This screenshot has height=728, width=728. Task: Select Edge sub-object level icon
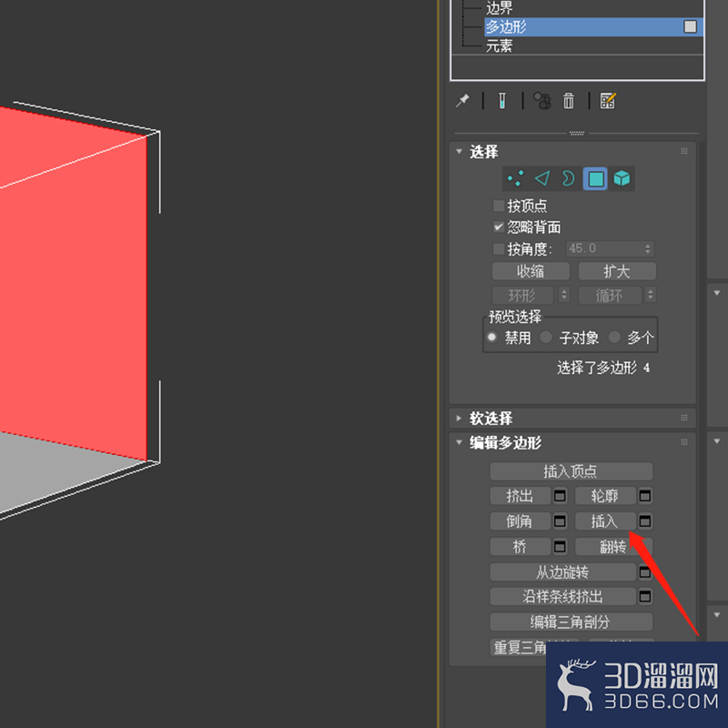click(541, 178)
